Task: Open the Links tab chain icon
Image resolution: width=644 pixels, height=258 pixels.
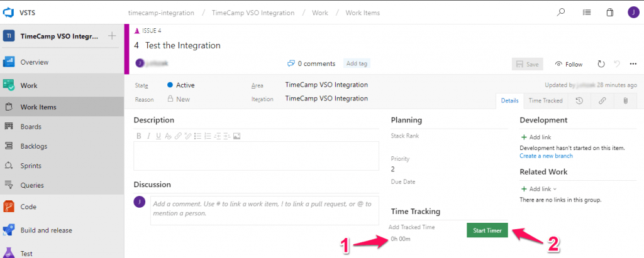Action: coord(602,100)
